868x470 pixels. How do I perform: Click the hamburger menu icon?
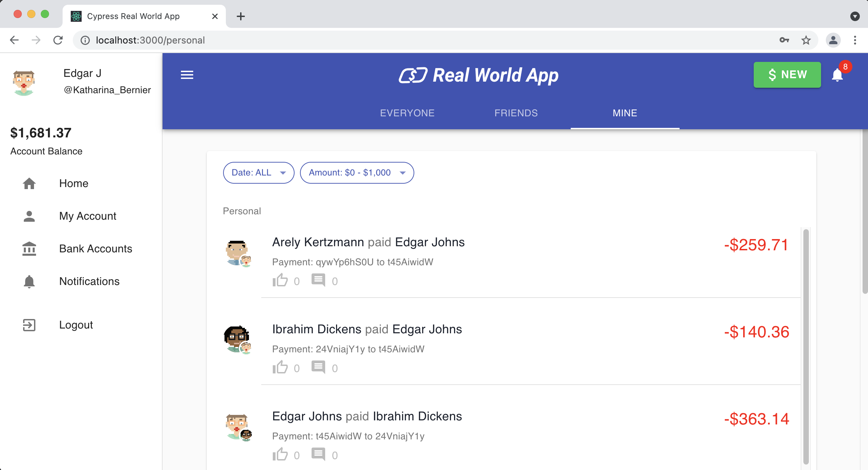(x=187, y=75)
